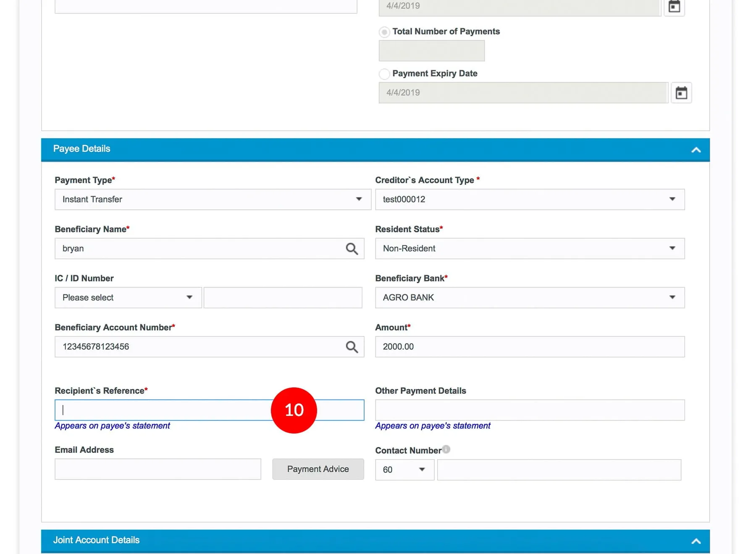
Task: Expand the Resident Status dropdown
Action: 530,248
